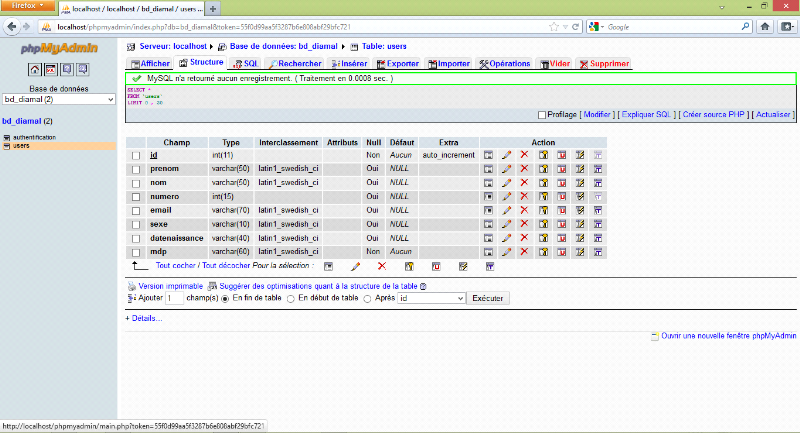The height and width of the screenshot is (433, 800).
Task: Click the primary key icon for id row
Action: 543,155
